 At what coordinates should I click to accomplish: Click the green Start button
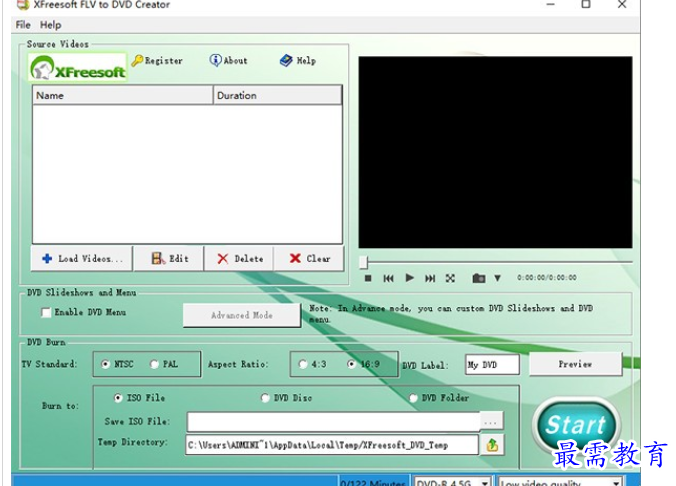(x=576, y=425)
